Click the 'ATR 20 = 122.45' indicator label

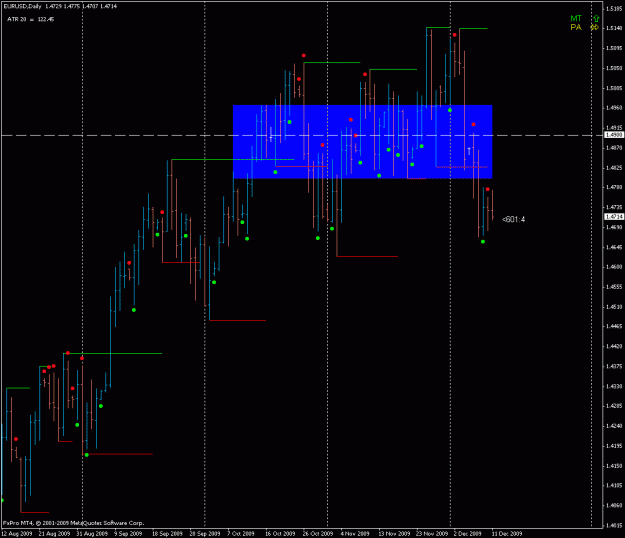tap(31, 19)
